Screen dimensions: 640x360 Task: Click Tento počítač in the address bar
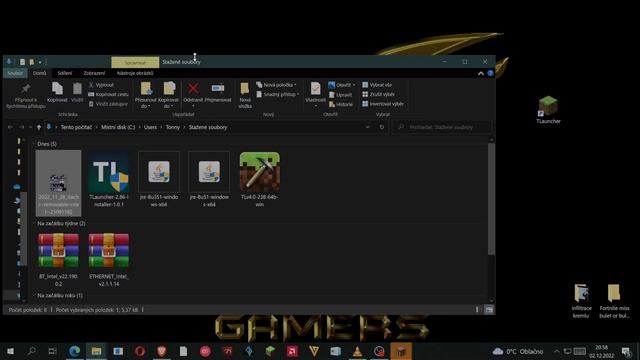click(x=76, y=127)
